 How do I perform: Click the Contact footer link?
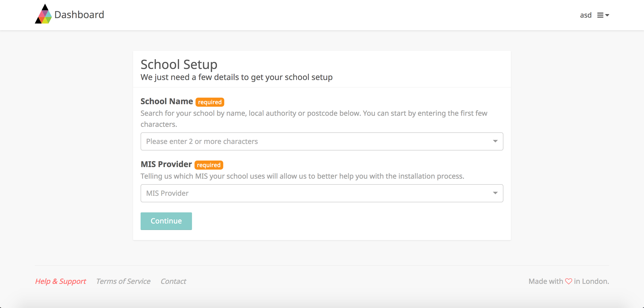pyautogui.click(x=173, y=281)
